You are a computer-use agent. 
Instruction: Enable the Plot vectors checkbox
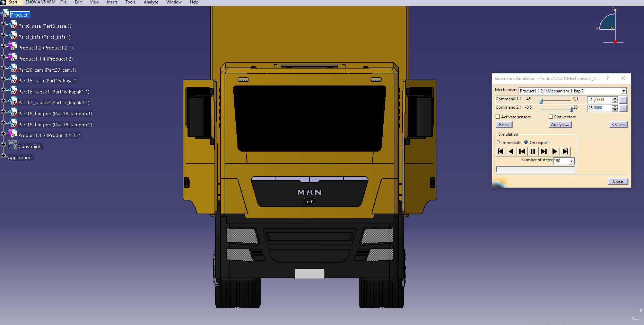coord(551,117)
